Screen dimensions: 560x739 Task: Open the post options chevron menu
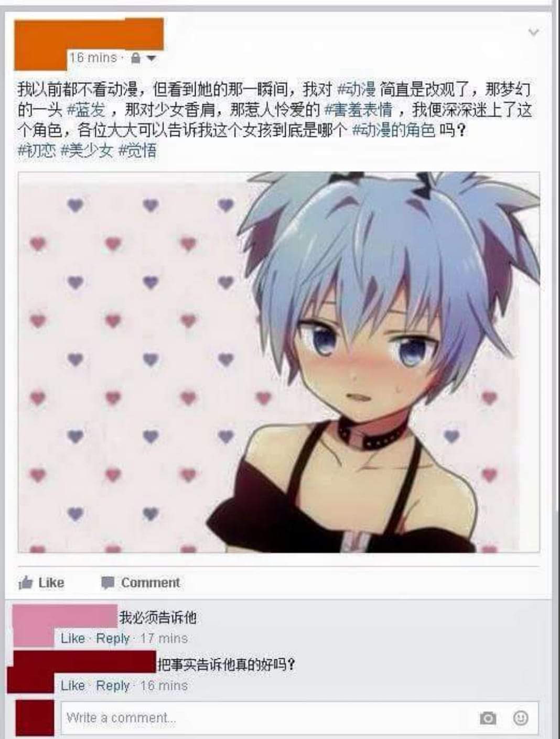533,32
